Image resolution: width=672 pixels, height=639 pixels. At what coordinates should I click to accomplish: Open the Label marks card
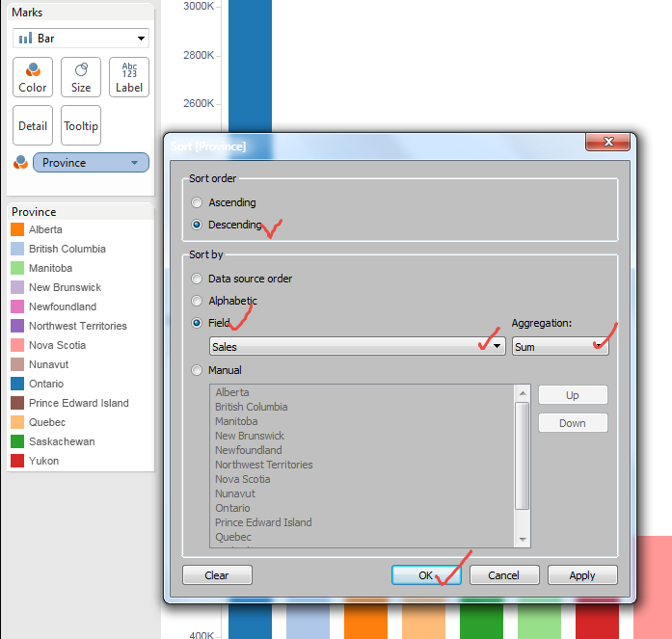coord(129,77)
